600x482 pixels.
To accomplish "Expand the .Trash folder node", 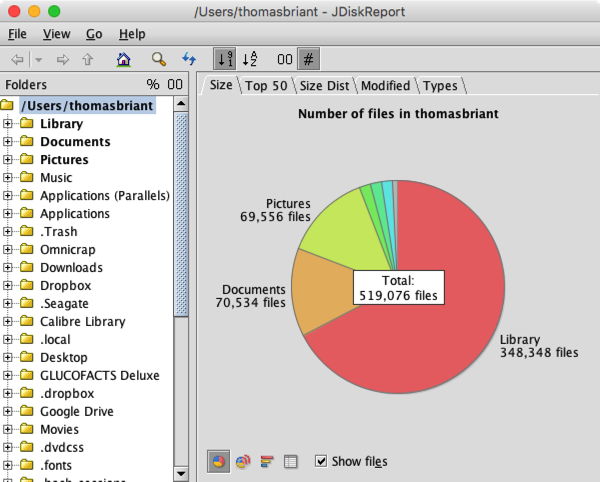I will click(x=7, y=231).
